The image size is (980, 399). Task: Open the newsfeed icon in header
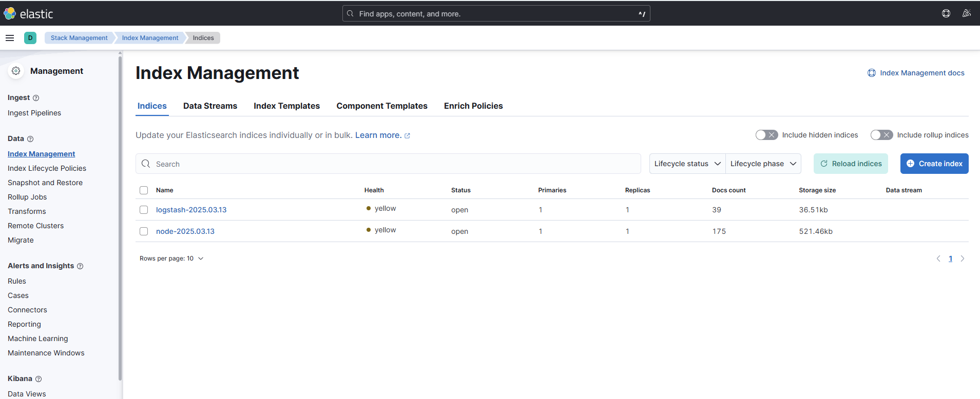point(966,14)
